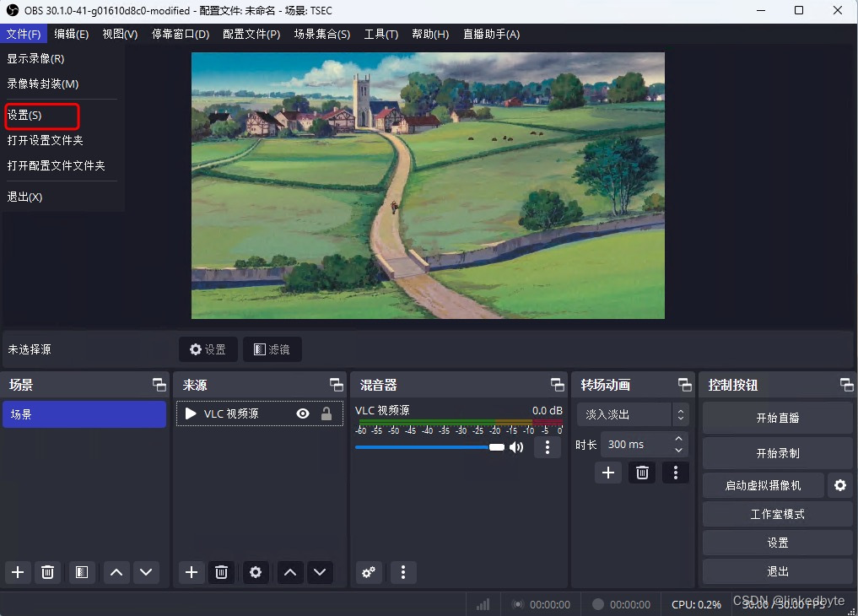Open VLC video source audio three-dot menu
Image resolution: width=858 pixels, height=616 pixels.
pos(548,447)
